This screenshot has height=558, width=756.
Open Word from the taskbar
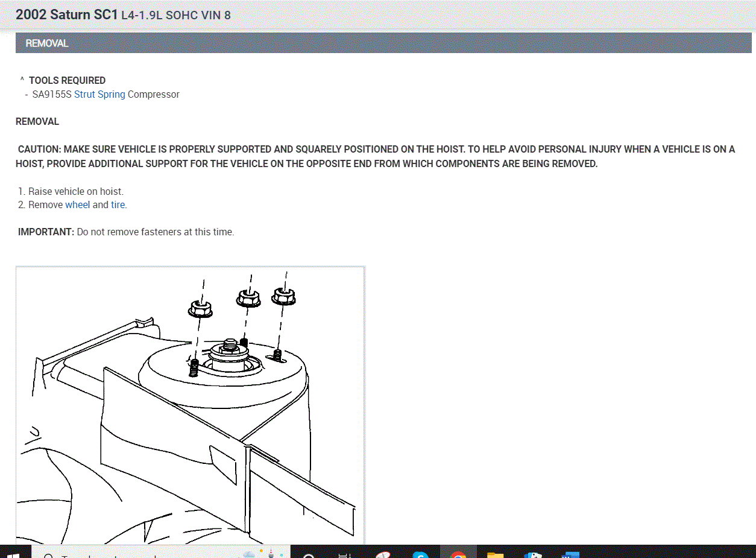[x=570, y=554]
